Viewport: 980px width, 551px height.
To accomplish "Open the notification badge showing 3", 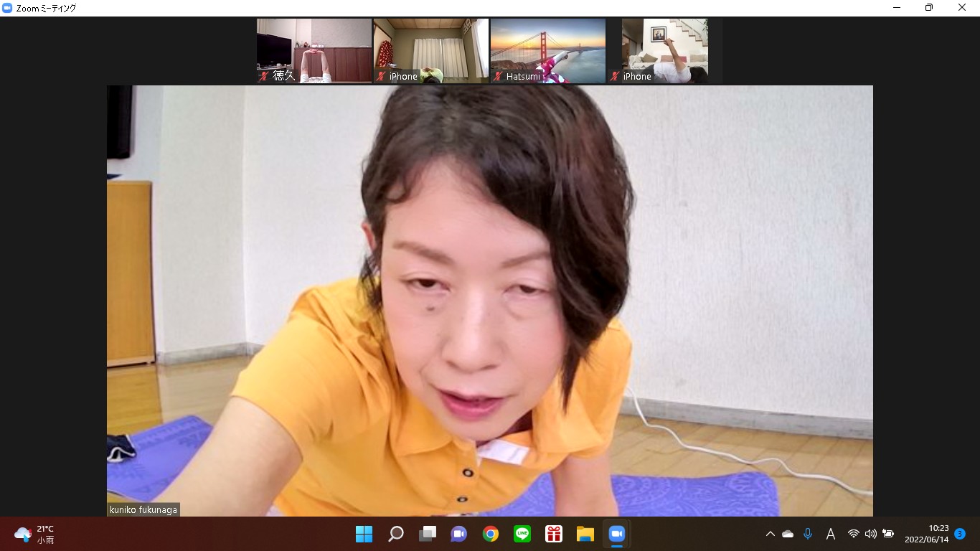I will click(960, 534).
